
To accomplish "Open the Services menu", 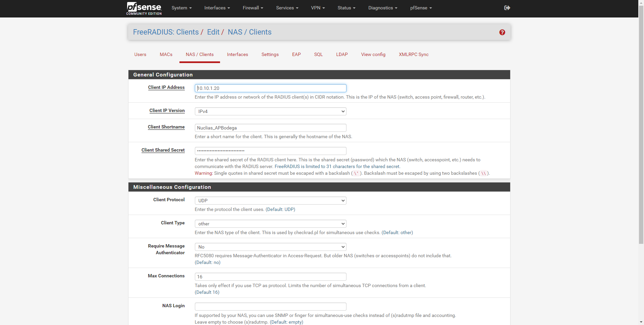I will pyautogui.click(x=287, y=8).
